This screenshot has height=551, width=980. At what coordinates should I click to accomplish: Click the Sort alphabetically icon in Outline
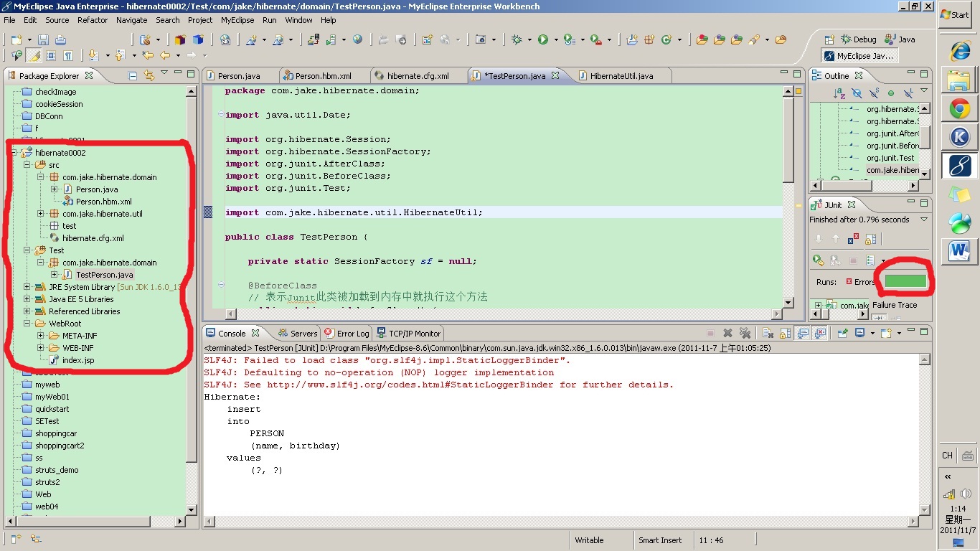(839, 93)
